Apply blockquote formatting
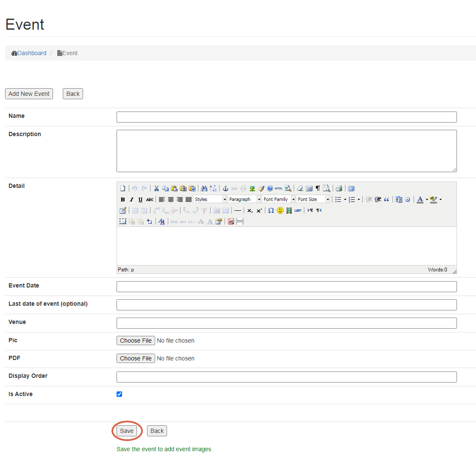 click(387, 199)
